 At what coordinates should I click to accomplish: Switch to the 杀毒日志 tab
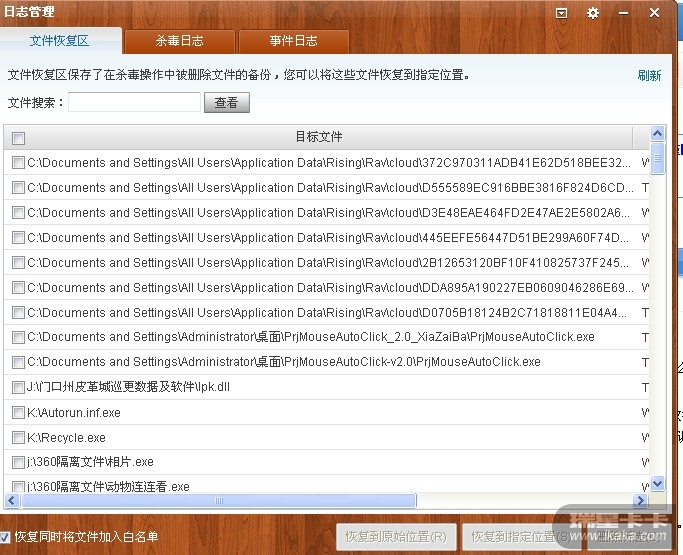(179, 41)
